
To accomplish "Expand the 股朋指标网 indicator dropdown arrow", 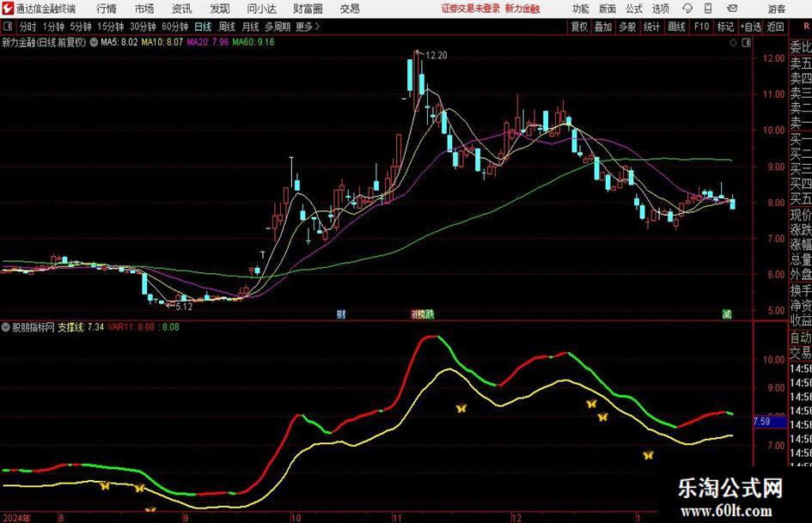I will pyautogui.click(x=6, y=327).
